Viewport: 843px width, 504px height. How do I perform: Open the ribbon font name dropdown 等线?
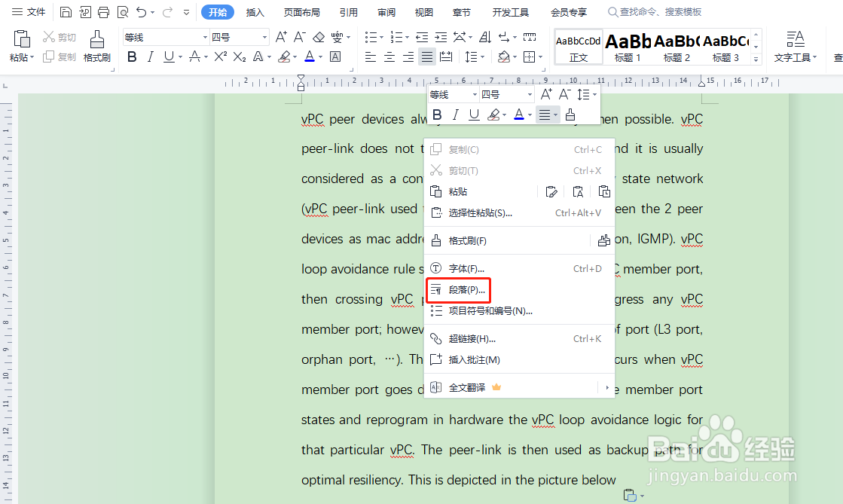[x=205, y=37]
